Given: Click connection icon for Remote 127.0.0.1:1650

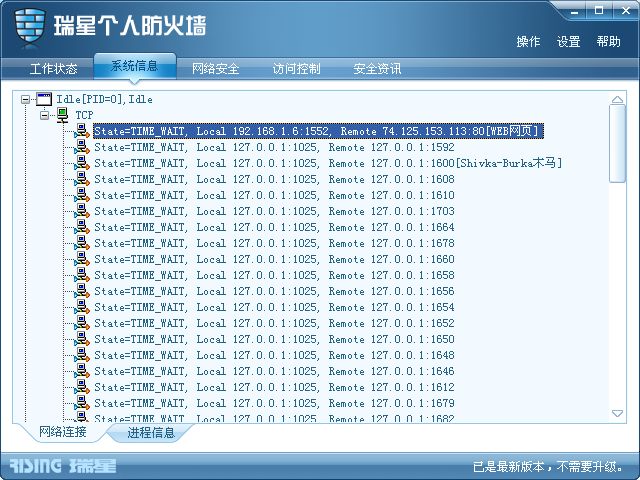Looking at the screenshot, I should click(x=82, y=339).
